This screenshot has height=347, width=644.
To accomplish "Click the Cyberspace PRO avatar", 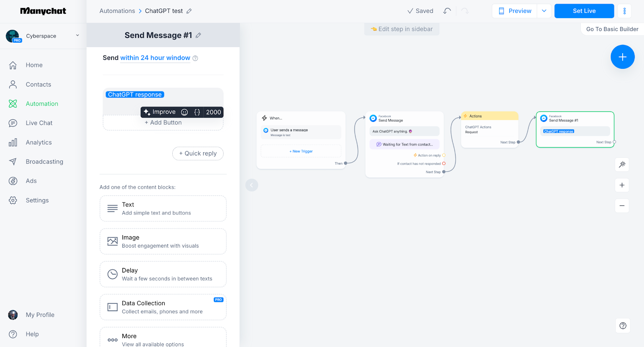I will [13, 36].
